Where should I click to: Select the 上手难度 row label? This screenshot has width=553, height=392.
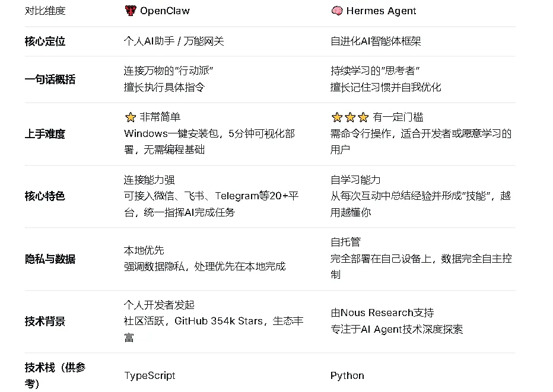45,134
